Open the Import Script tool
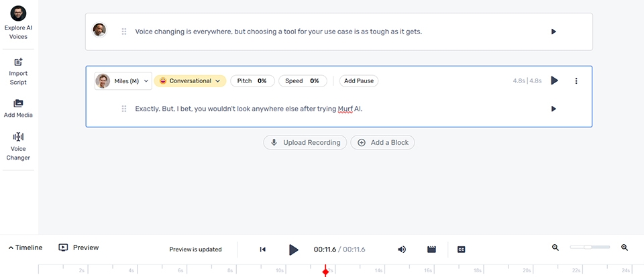 coord(18,71)
